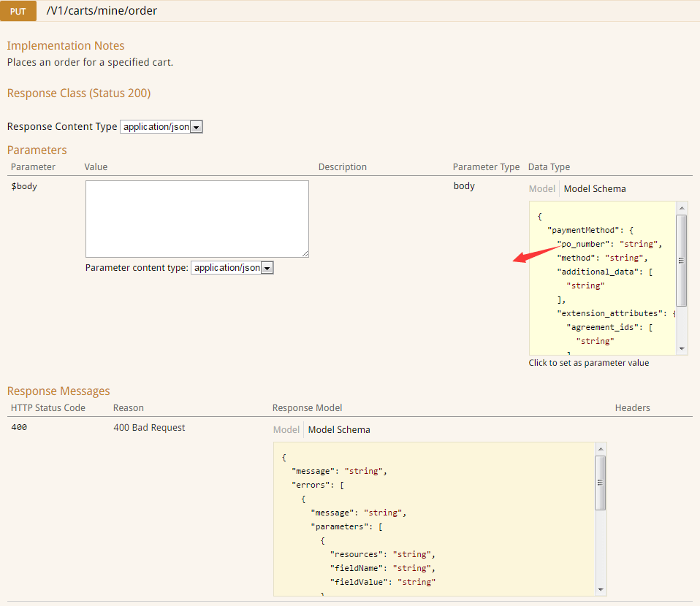Click the Parameter content type dropdown arrow
The width and height of the screenshot is (700, 606).
[x=267, y=267]
